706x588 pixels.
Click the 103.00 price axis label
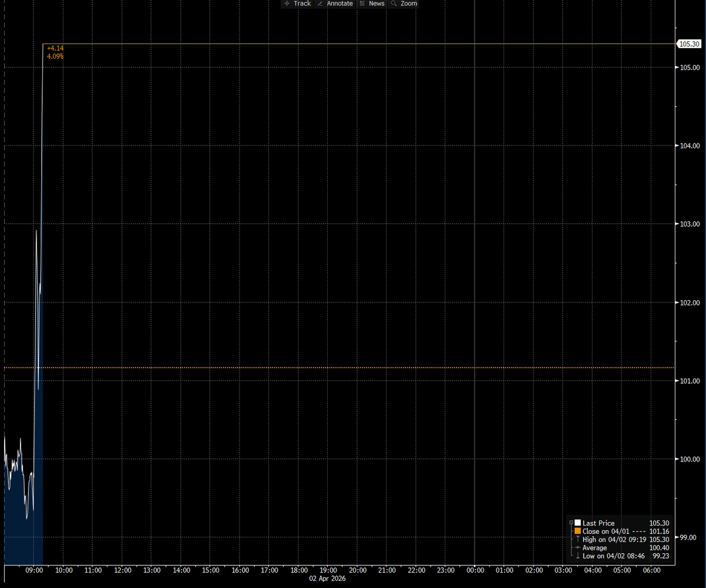[690, 224]
